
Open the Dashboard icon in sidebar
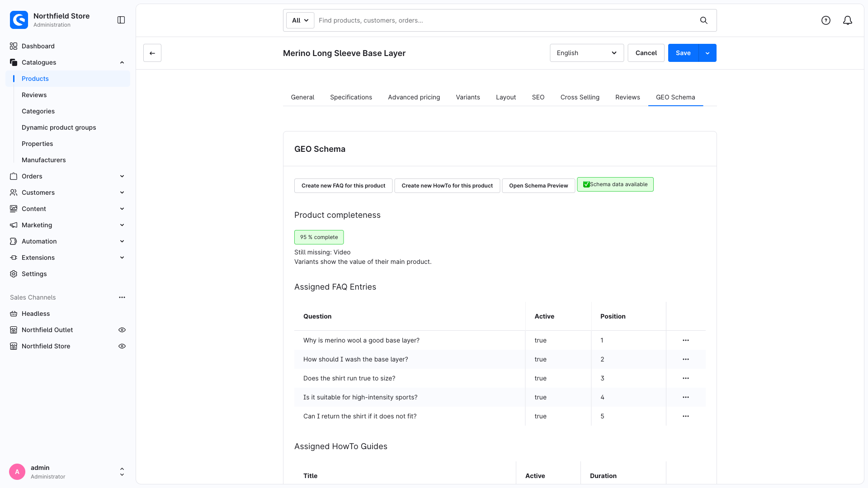pos(14,46)
